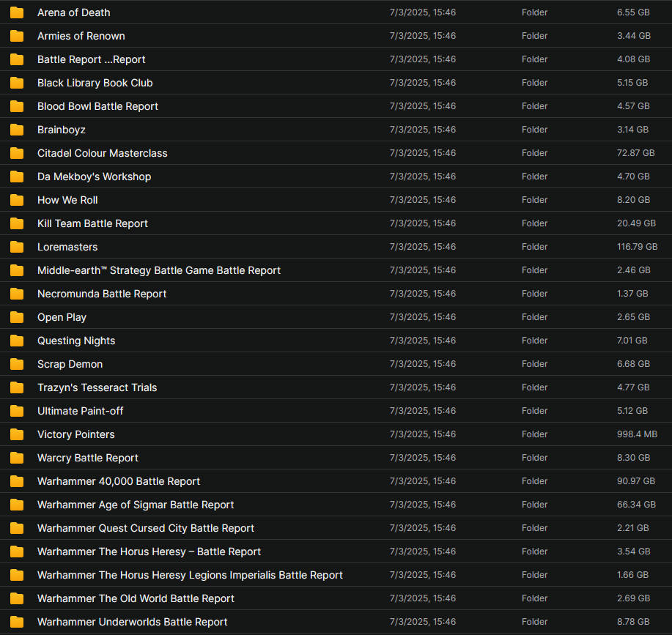Image resolution: width=672 pixels, height=635 pixels.
Task: Click folder icon for Warhammer Quest Cursed City
Action: pos(17,528)
